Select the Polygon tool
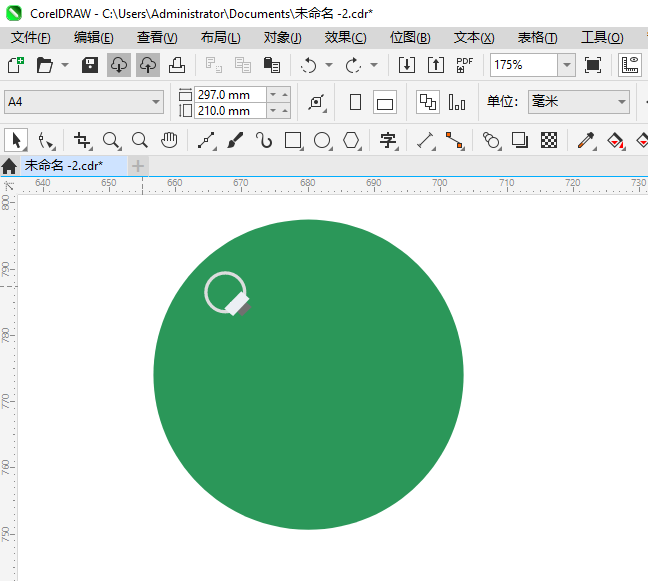The width and height of the screenshot is (648, 581). click(x=351, y=141)
